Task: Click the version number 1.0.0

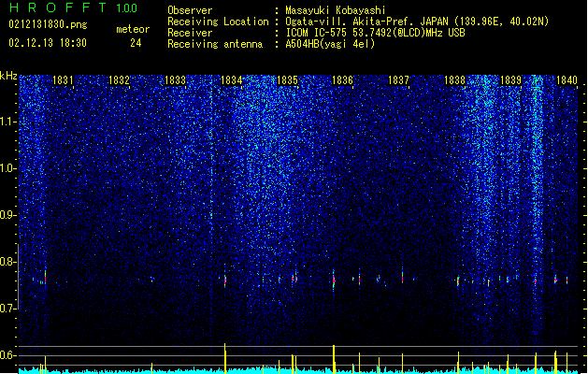Action: [x=127, y=8]
